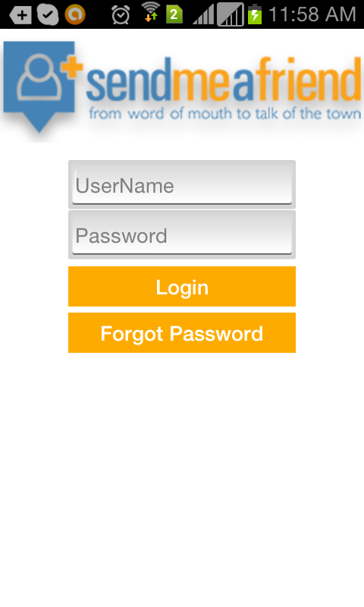Focus the Password input field
This screenshot has height=607, width=364.
pos(182,235)
